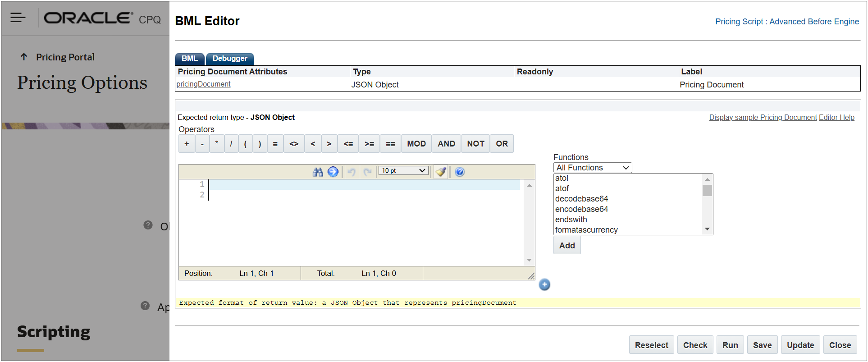Click the redo icon in editor toolbar
Image resolution: width=868 pixels, height=362 pixels.
tap(368, 172)
